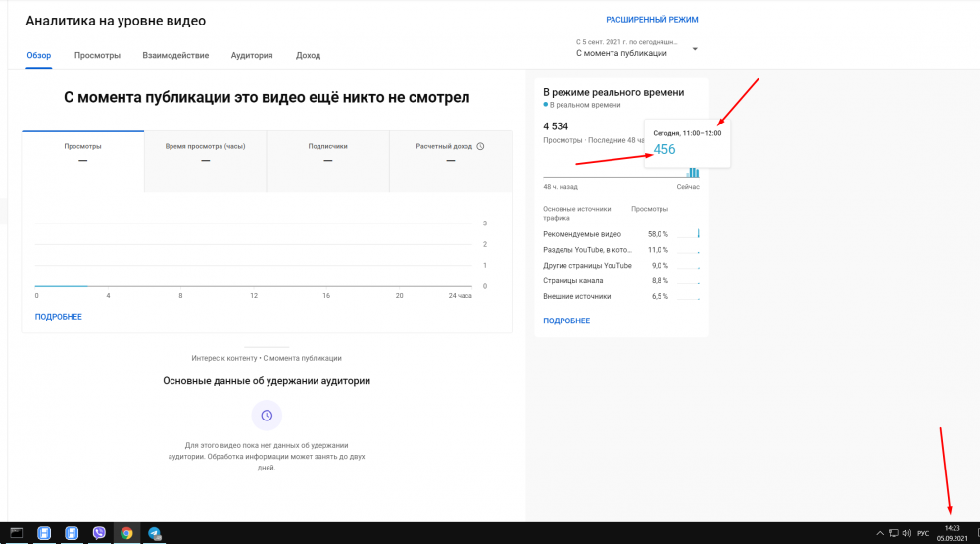The width and height of the screenshot is (980, 544).
Task: Expand the hidden system tray icons chevron
Action: coord(878,533)
